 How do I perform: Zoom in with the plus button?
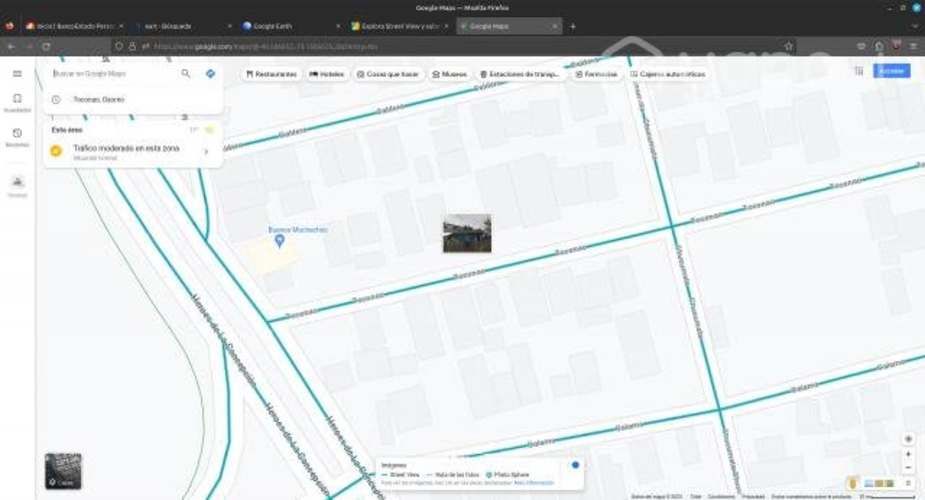tap(908, 454)
